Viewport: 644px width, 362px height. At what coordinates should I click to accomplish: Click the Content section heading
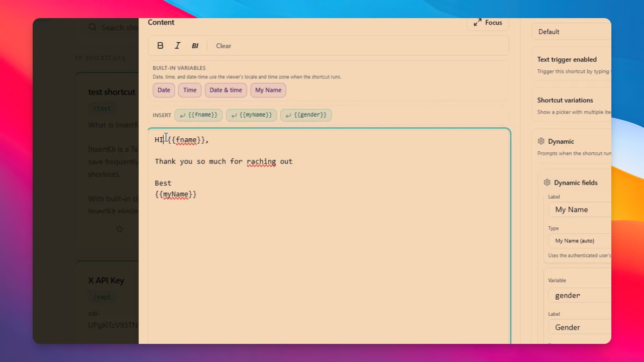point(161,22)
